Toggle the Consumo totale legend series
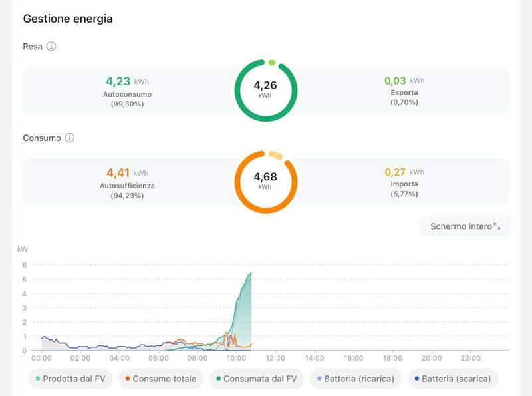The height and width of the screenshot is (396, 532). tap(159, 379)
